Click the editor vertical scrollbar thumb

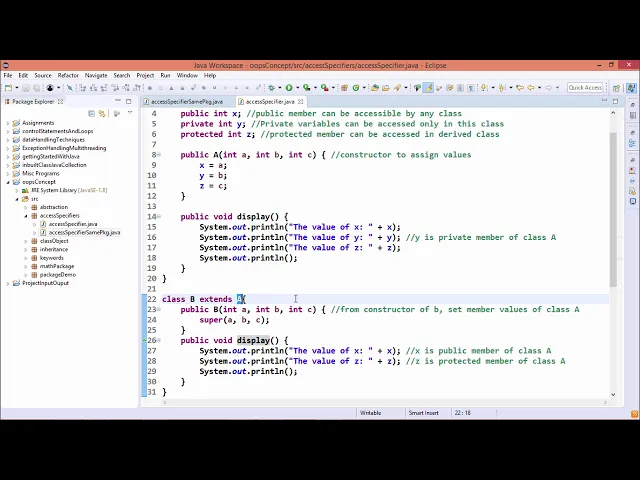tap(613, 209)
